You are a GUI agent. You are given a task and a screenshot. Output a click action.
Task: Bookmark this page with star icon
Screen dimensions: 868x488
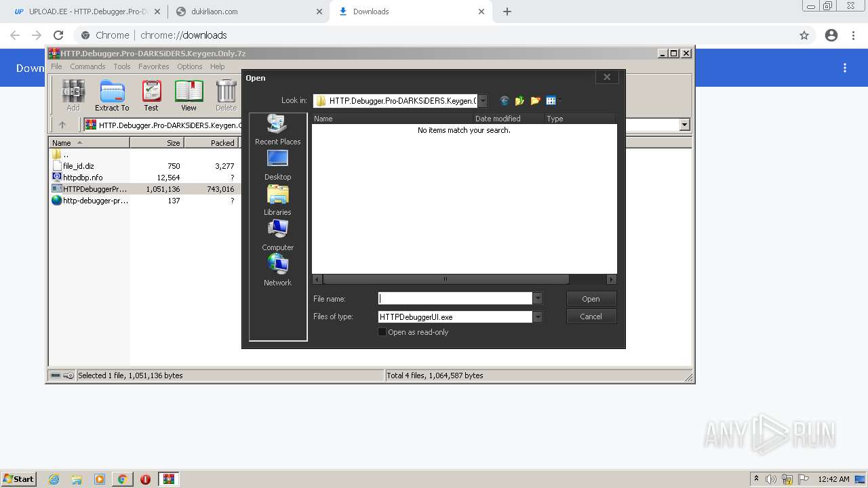tap(804, 35)
